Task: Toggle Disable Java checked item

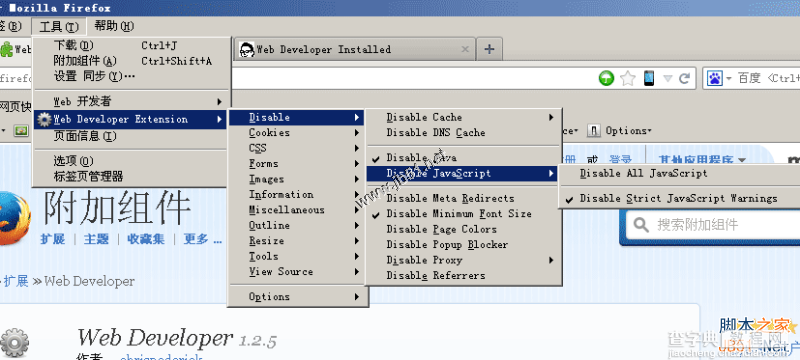Action: pos(462,158)
